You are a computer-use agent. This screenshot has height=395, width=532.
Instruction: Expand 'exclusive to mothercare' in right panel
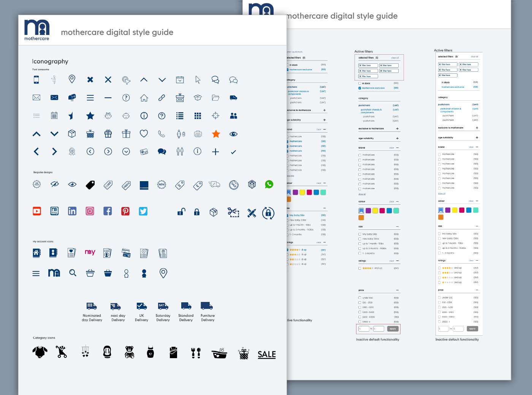(x=477, y=128)
